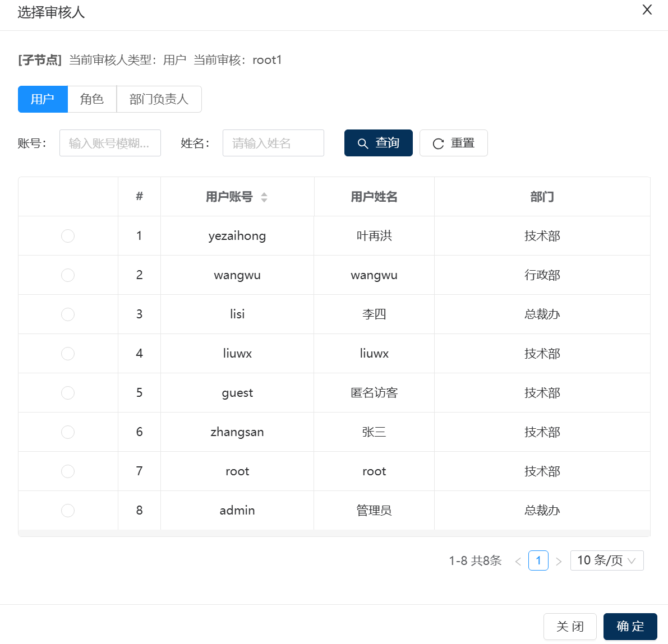Sort by 用户账号 column sort icon
Image resolution: width=668 pixels, height=644 pixels.
pos(264,197)
